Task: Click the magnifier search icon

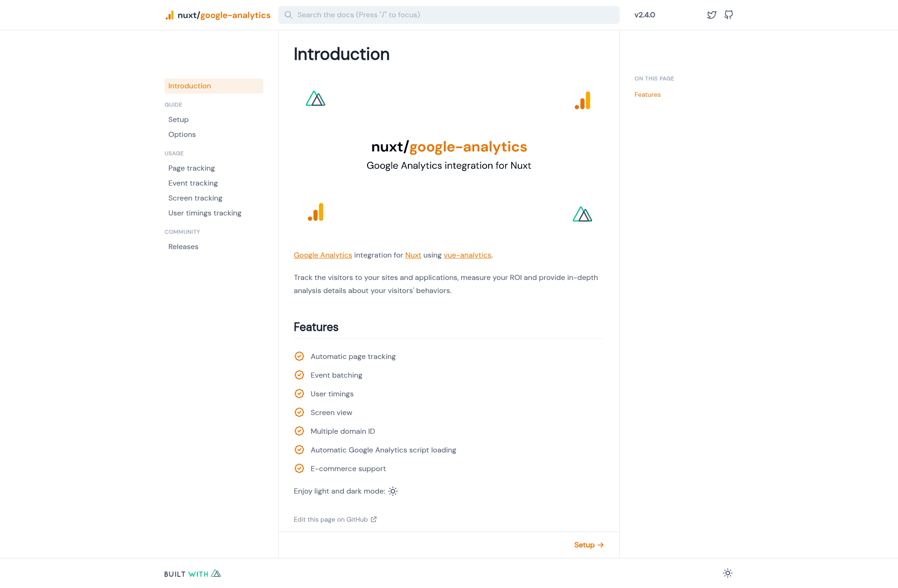Action: pos(289,15)
